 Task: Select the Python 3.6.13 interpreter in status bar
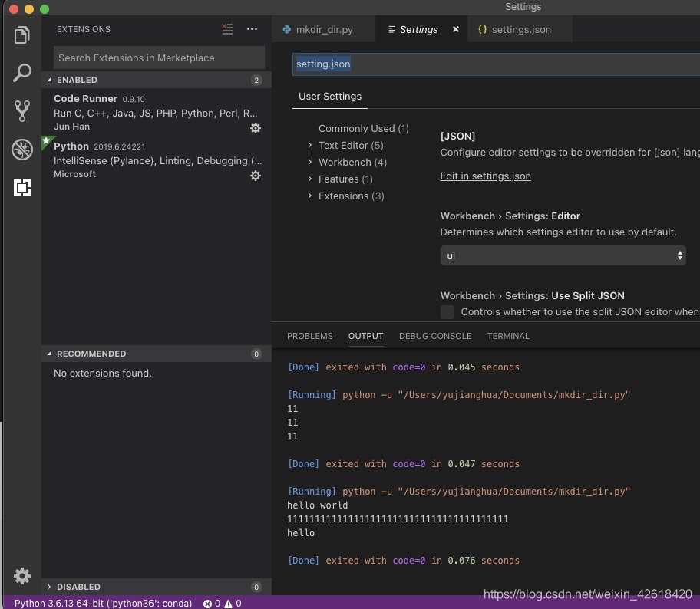click(x=102, y=604)
